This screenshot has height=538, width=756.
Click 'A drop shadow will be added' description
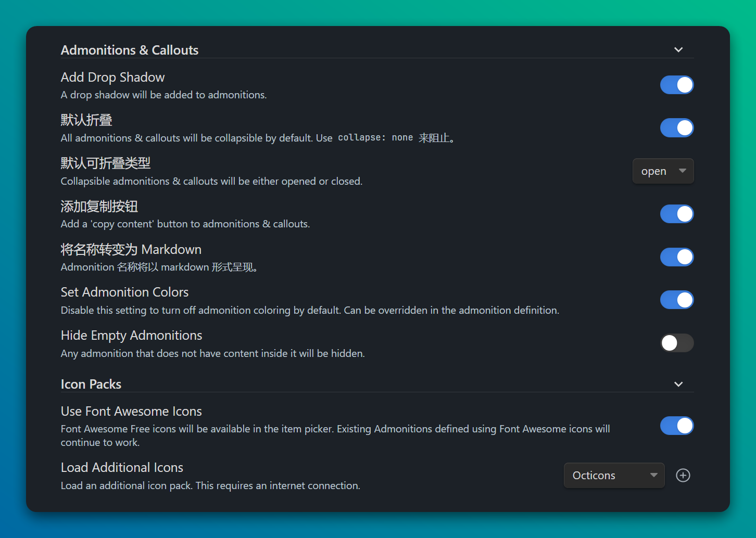tap(164, 95)
